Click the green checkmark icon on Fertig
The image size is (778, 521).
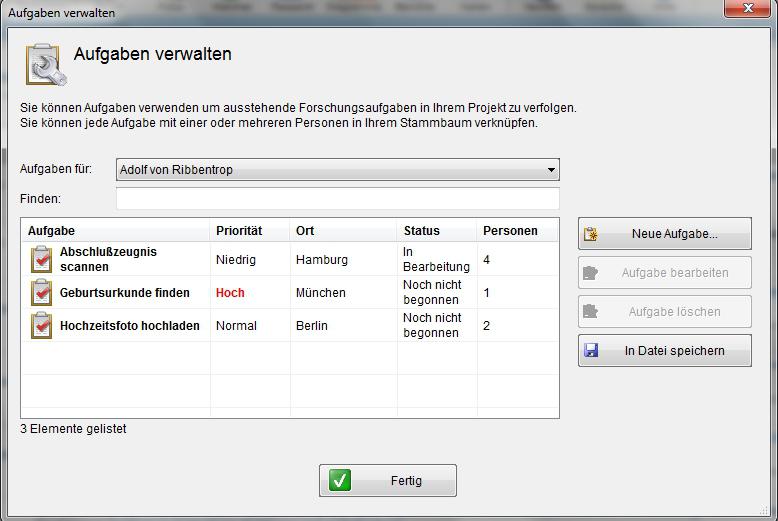tap(340, 480)
